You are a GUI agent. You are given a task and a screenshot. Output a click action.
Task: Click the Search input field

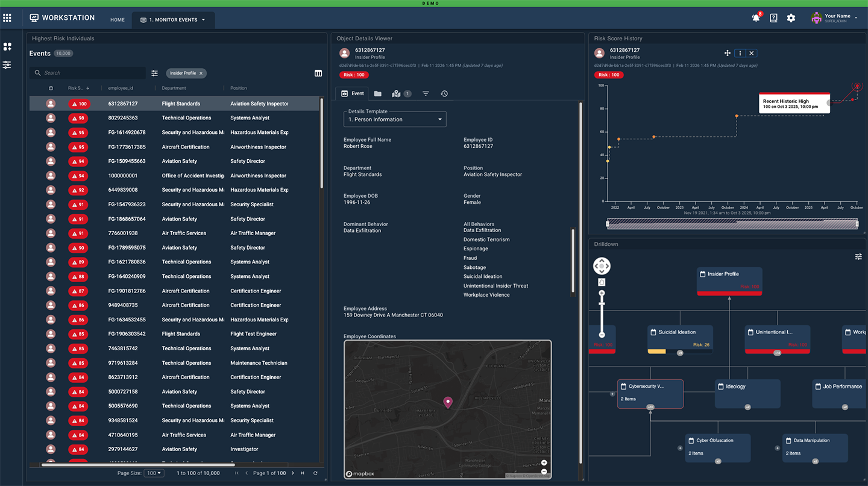pyautogui.click(x=87, y=73)
